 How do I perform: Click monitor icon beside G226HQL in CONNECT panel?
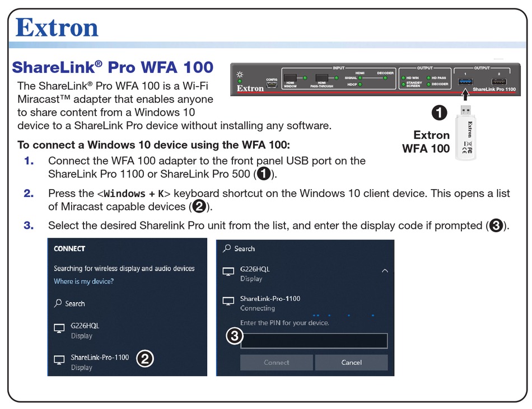59,328
